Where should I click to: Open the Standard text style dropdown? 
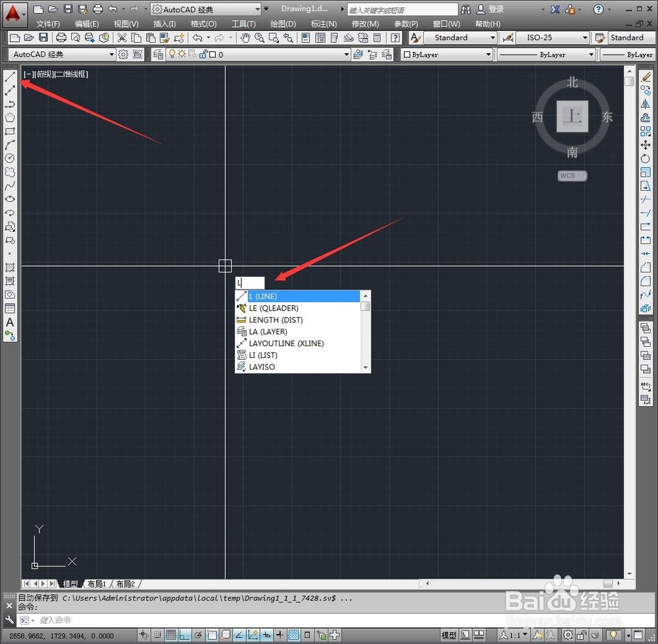(461, 37)
